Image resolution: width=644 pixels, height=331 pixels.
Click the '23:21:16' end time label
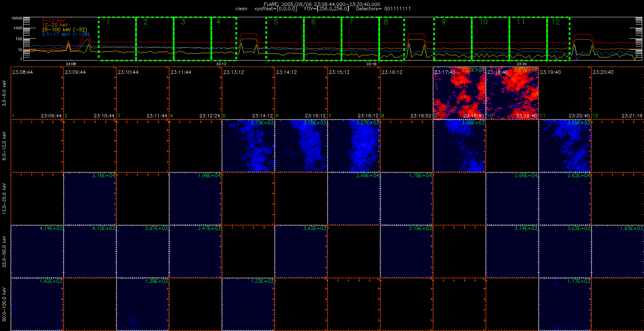click(x=632, y=115)
